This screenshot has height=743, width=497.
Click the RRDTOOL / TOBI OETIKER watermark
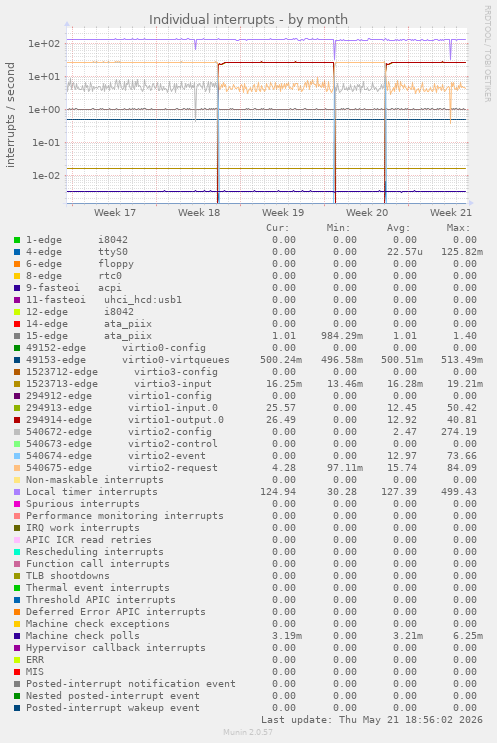click(487, 54)
